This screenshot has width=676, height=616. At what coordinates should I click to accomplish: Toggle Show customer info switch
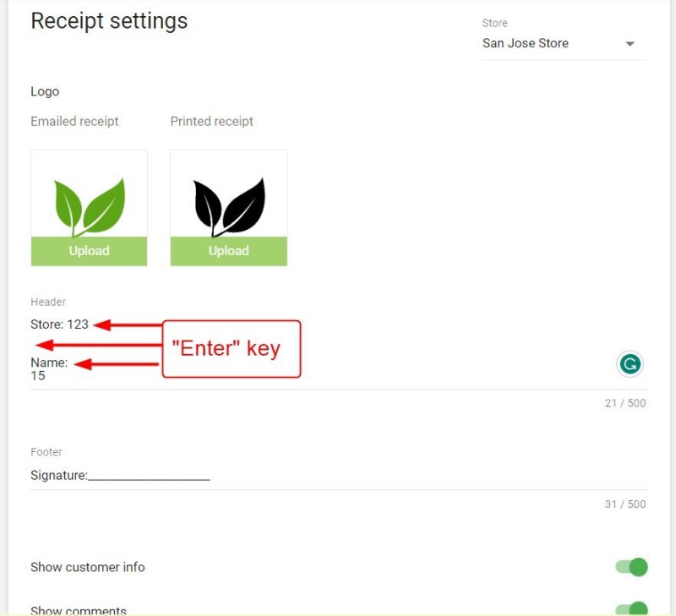point(631,567)
